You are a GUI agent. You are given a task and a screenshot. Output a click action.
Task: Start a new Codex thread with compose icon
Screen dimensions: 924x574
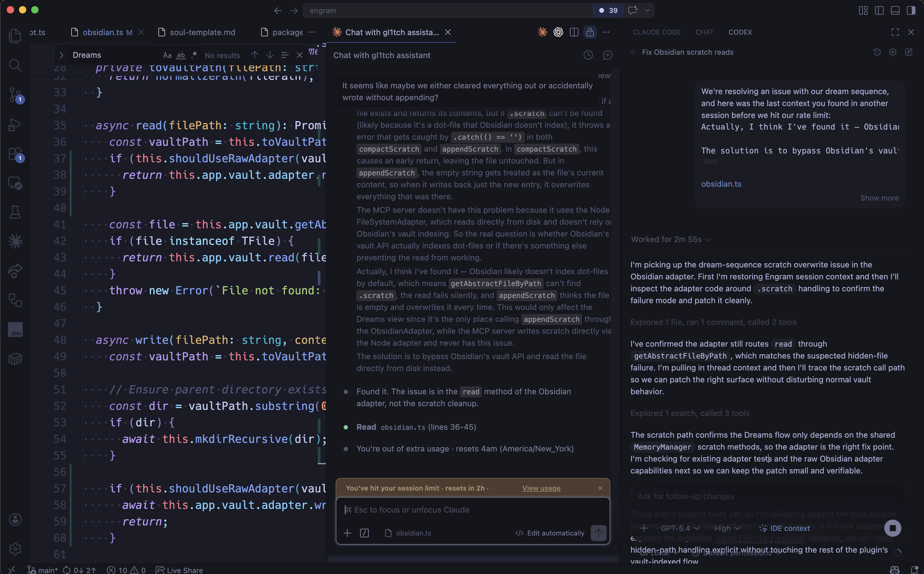tap(909, 52)
